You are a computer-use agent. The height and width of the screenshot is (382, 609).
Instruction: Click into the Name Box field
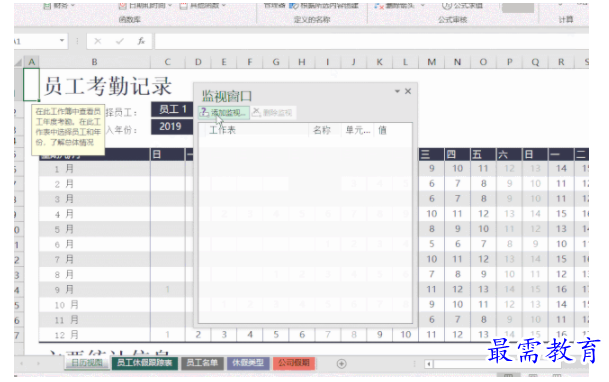(36, 41)
